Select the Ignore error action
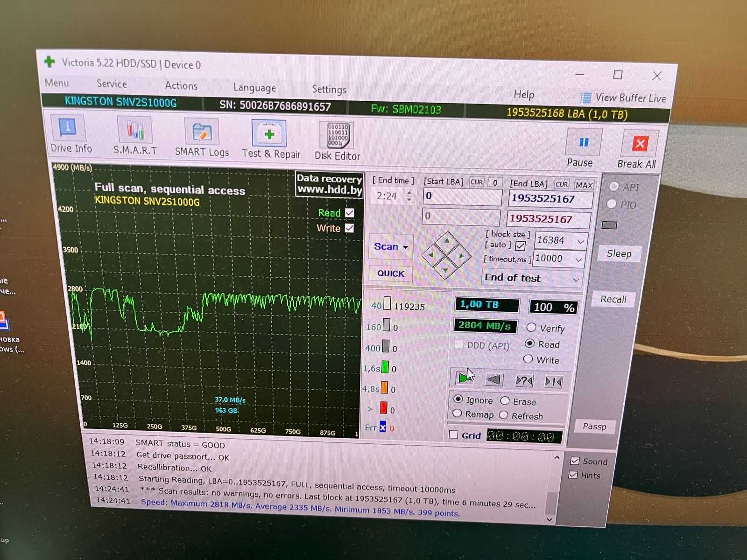 [x=458, y=399]
